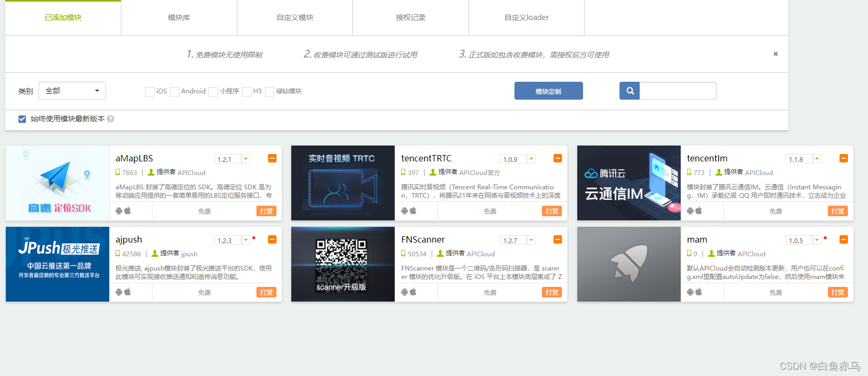Open the FNScanner module title link
The width and height of the screenshot is (868, 376).
tap(423, 239)
